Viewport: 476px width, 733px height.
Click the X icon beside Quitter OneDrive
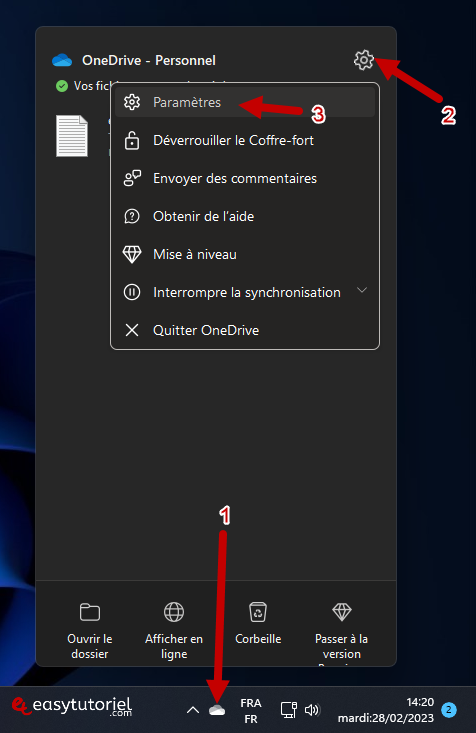pyautogui.click(x=132, y=331)
